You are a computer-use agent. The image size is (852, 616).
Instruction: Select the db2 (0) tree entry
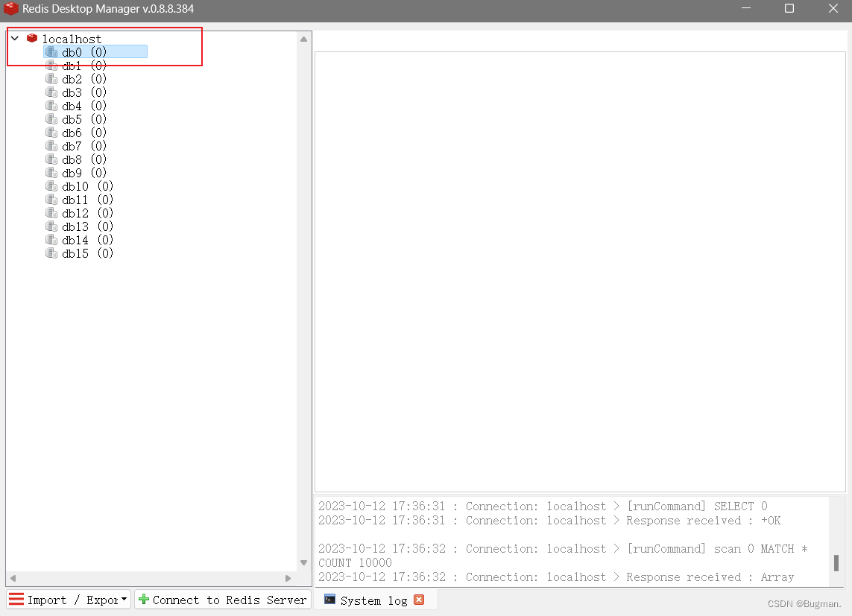(x=84, y=79)
